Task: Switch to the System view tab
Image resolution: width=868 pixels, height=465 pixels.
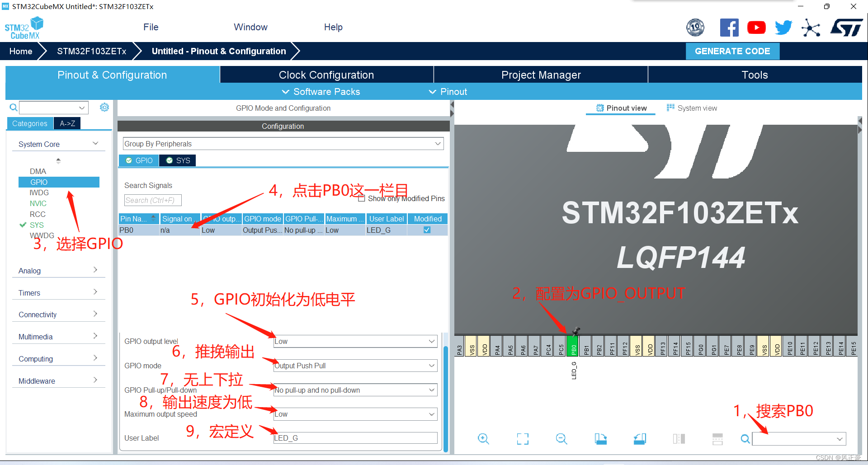Action: coord(692,108)
